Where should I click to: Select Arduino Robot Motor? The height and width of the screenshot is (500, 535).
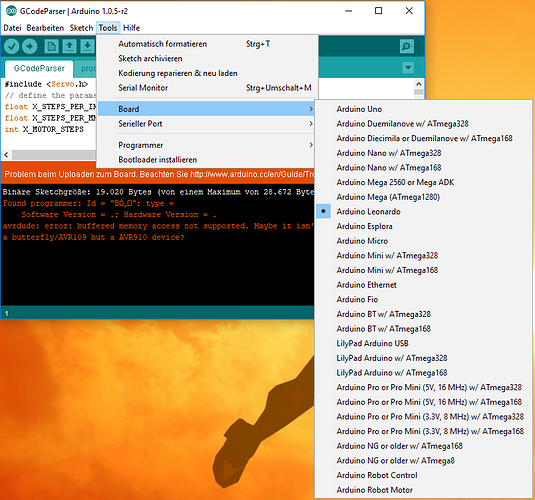click(424, 490)
